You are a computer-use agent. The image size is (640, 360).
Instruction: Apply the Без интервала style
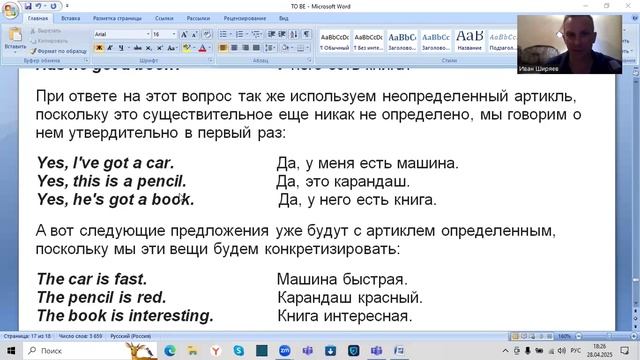368,41
